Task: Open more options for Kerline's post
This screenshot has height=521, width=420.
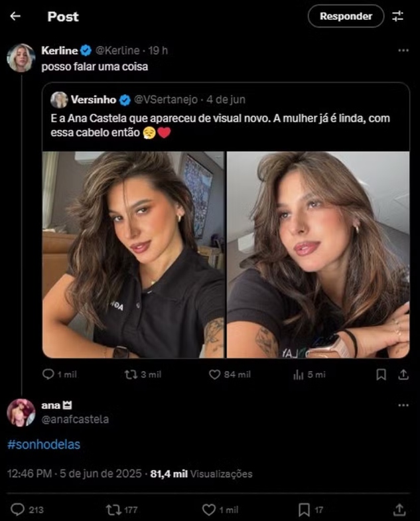Action: (403, 50)
